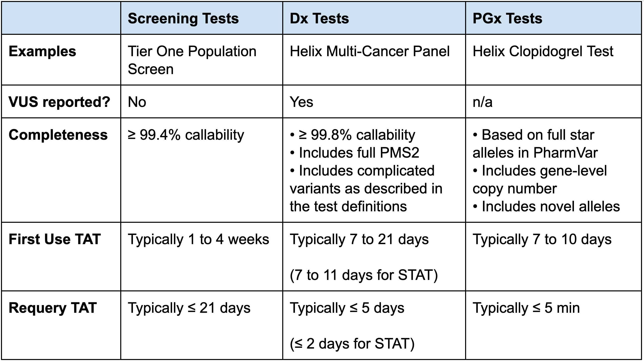Image resolution: width=644 pixels, height=361 pixels.
Task: Click the "No" cell under Screening Tests
Action: (x=137, y=102)
